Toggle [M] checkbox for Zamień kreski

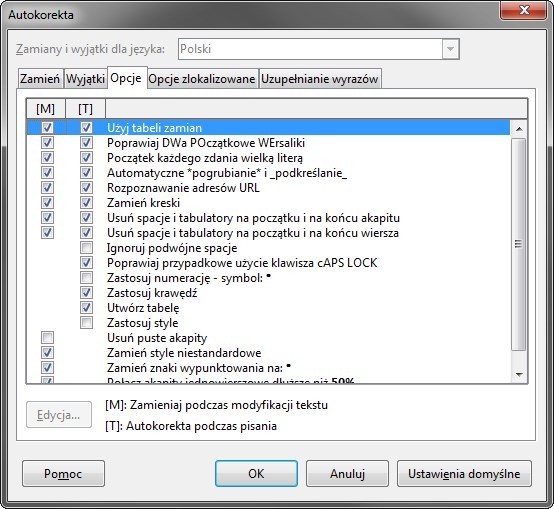coord(47,203)
